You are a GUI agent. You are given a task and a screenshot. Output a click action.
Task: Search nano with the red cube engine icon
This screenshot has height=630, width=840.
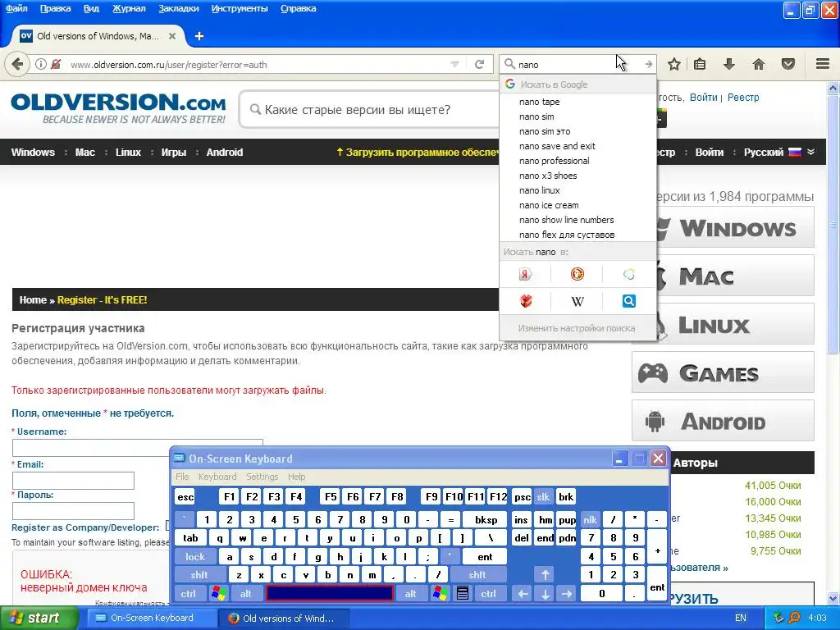(x=526, y=301)
